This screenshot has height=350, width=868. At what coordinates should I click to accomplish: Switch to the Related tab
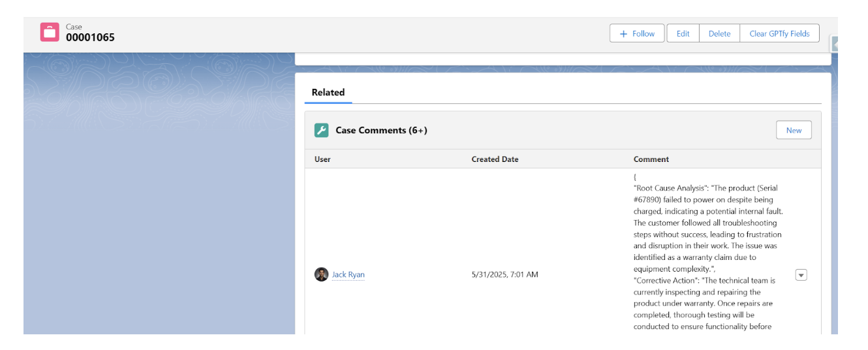click(x=328, y=92)
